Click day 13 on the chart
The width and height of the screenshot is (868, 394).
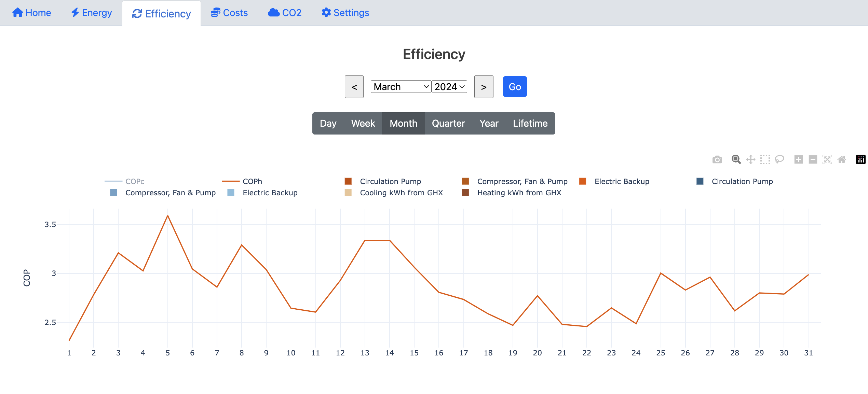point(364,240)
